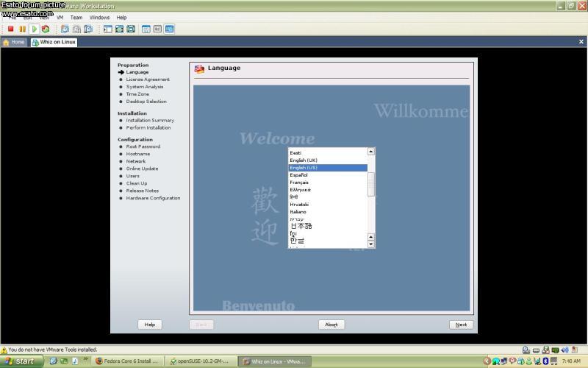Screen dimensions: 588x368
Task: Close the current VM tab with X
Action: coord(581,42)
